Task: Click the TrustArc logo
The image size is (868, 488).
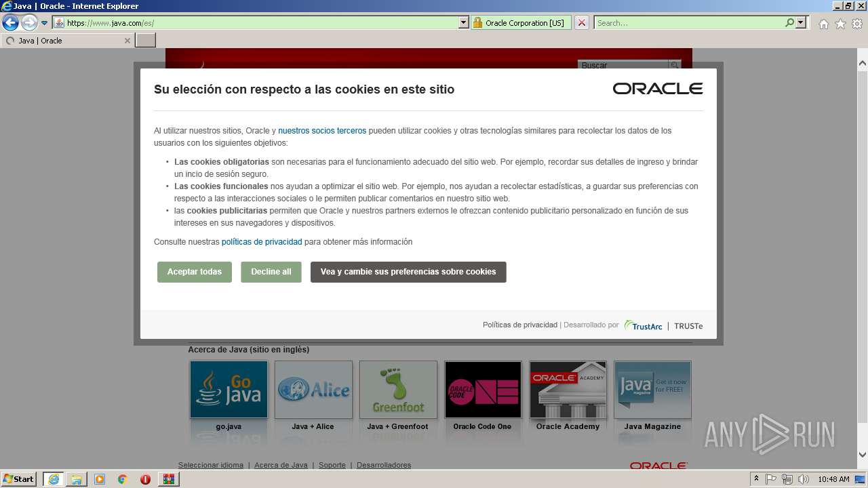Action: point(644,325)
